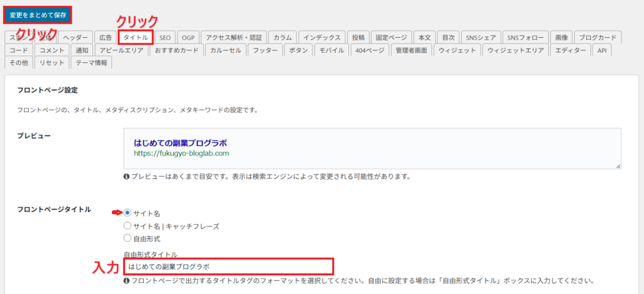Click the 変更をまとめて保存 button

click(38, 15)
